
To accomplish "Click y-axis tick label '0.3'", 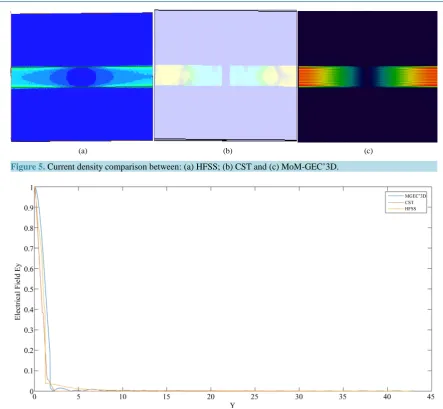I will [29, 330].
